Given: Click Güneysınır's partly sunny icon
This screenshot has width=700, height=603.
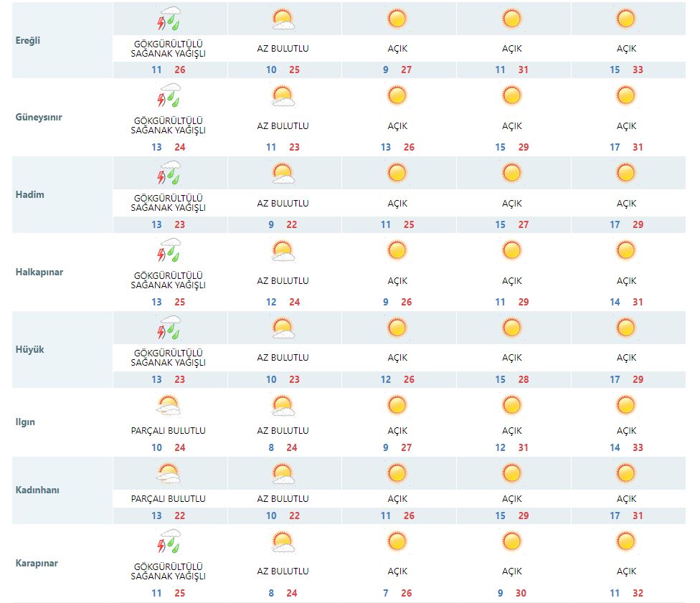Looking at the screenshot, I should pyautogui.click(x=283, y=96).
